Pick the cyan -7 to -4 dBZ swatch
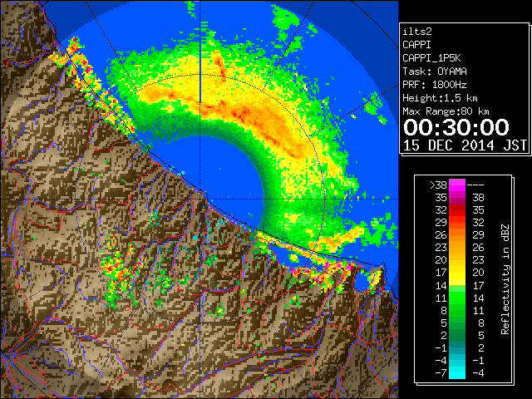 coord(457,372)
